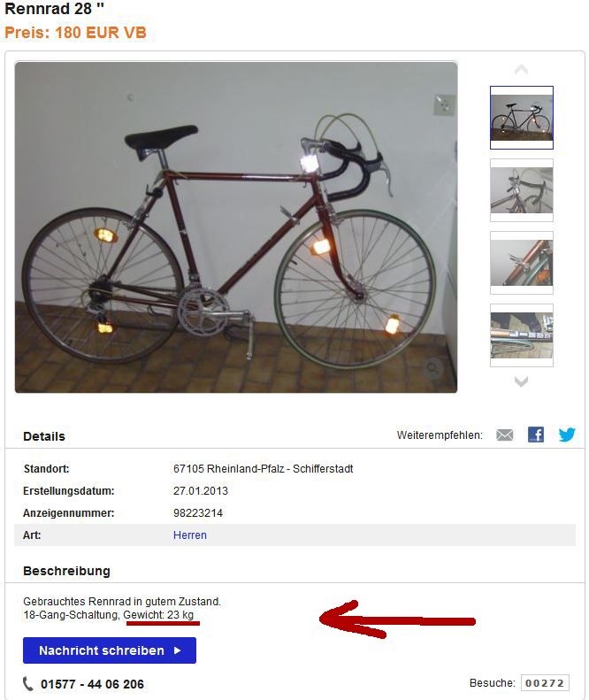Click phone handset icon beside number
This screenshot has width=589, height=700.
[27, 683]
